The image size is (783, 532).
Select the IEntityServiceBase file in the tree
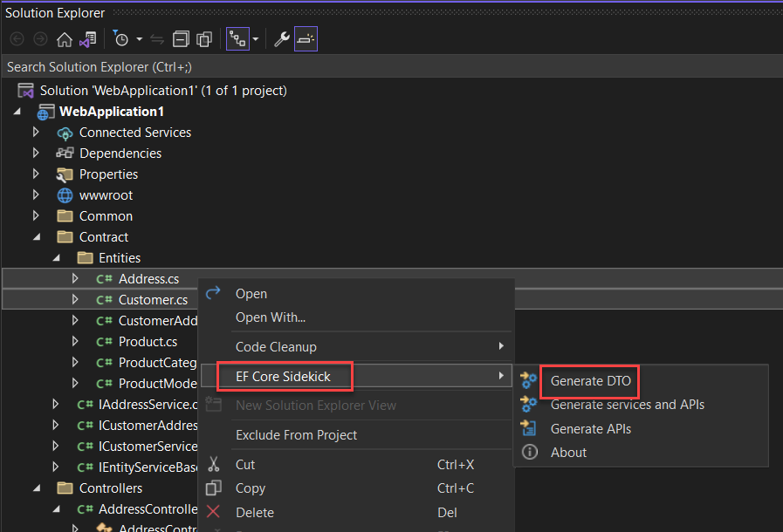pos(148,467)
